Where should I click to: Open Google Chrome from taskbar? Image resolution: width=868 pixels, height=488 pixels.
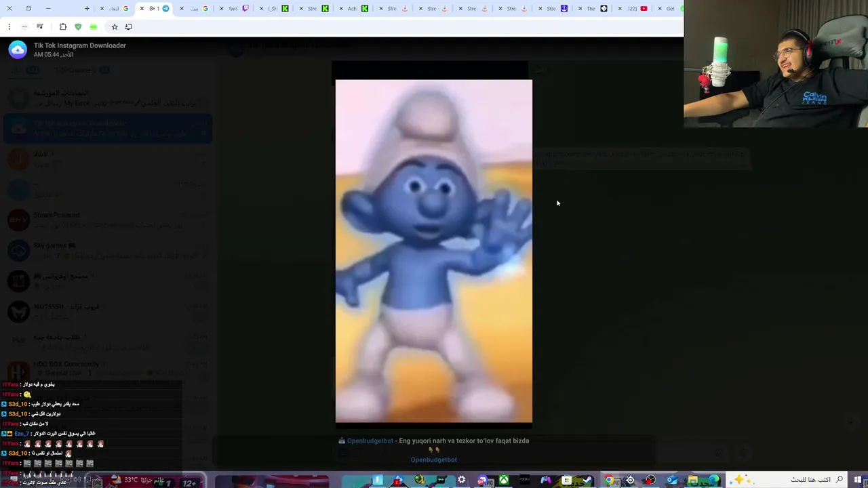pyautogui.click(x=609, y=480)
